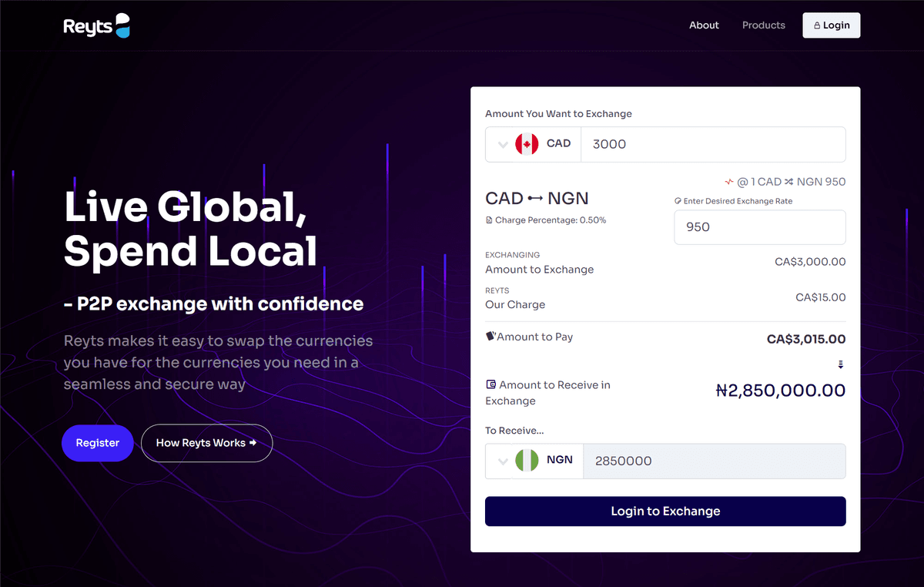
Task: Click the document icon beside Charge Percentage
Action: coord(489,220)
